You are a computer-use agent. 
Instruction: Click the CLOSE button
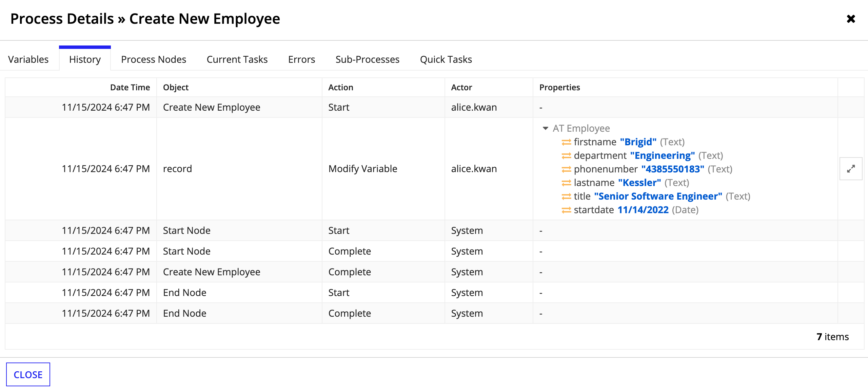coord(28,374)
